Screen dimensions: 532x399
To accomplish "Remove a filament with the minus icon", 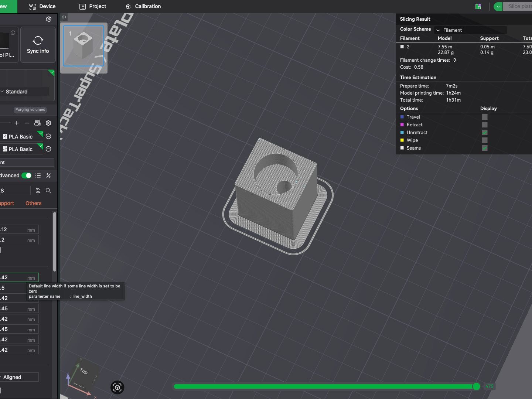I will pos(27,123).
